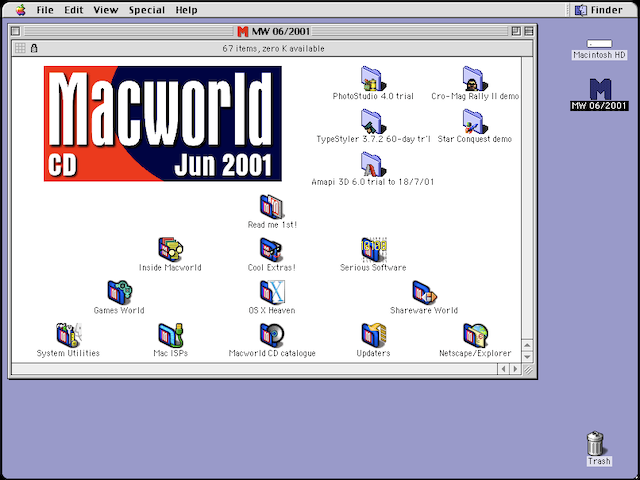The width and height of the screenshot is (640, 480).
Task: Click the Inside Macworld folder icon
Action: click(x=170, y=250)
